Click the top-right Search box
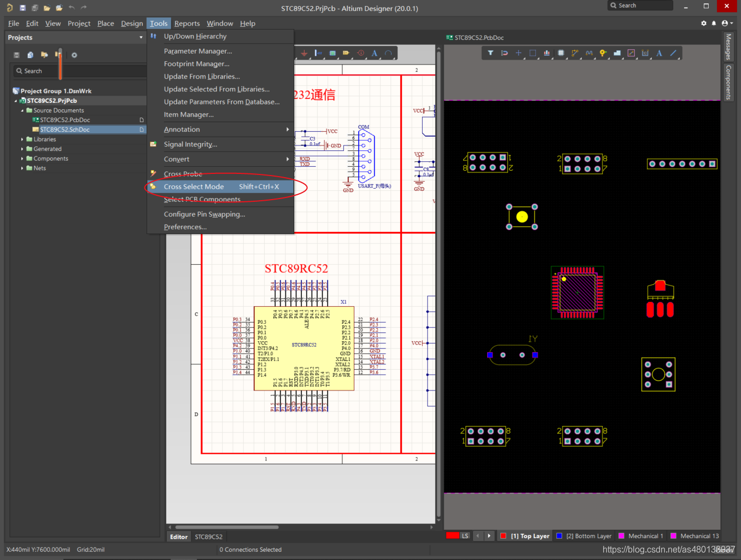741x560 pixels. (640, 5)
